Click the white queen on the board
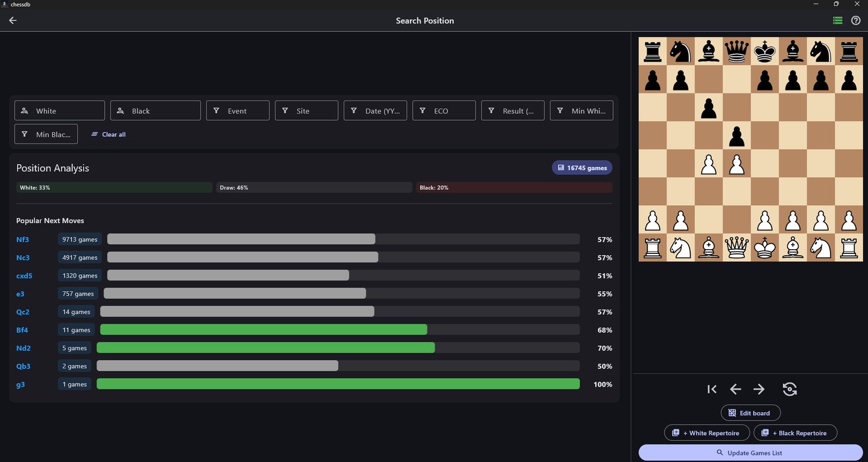Viewport: 868px width, 462px height. tap(737, 247)
